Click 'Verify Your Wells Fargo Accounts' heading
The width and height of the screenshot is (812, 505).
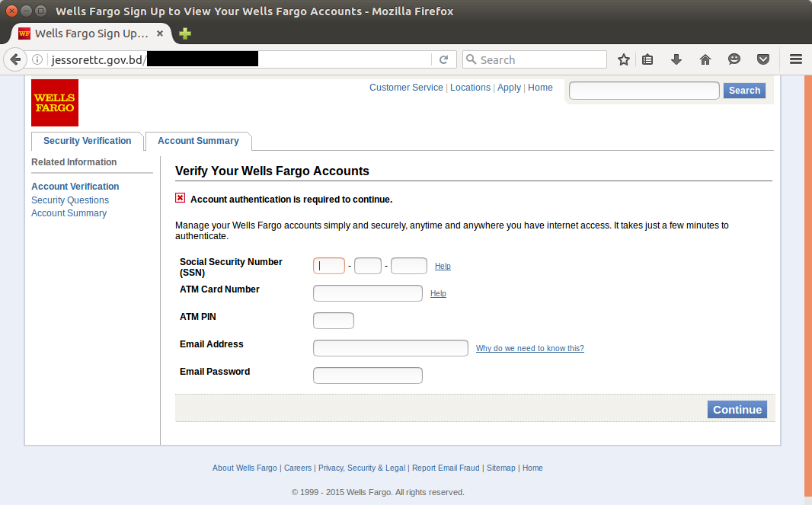272,171
